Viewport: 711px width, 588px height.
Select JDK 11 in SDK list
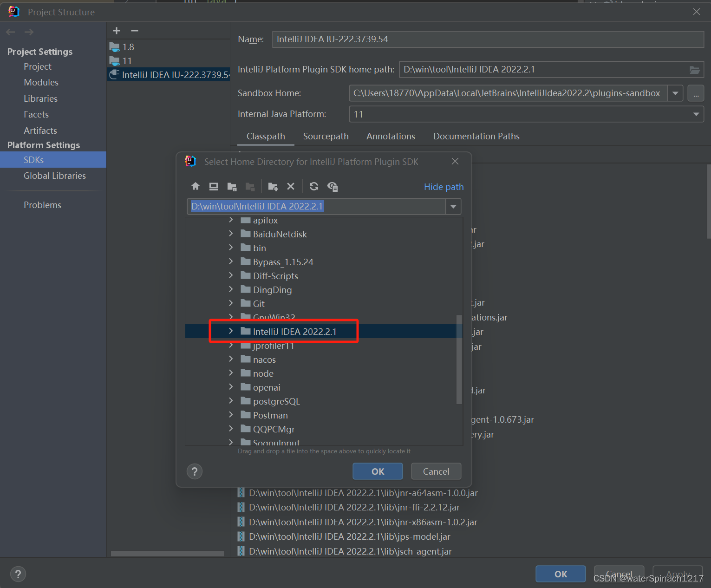(169, 61)
